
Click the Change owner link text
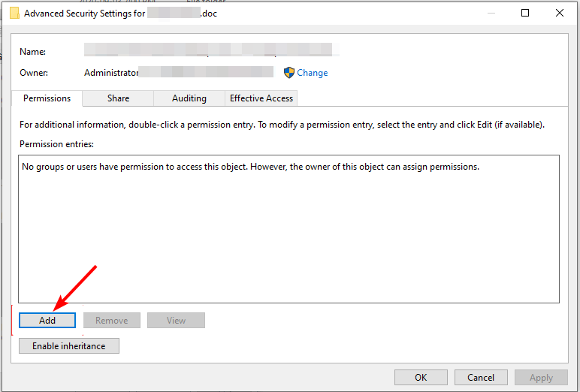pos(313,73)
